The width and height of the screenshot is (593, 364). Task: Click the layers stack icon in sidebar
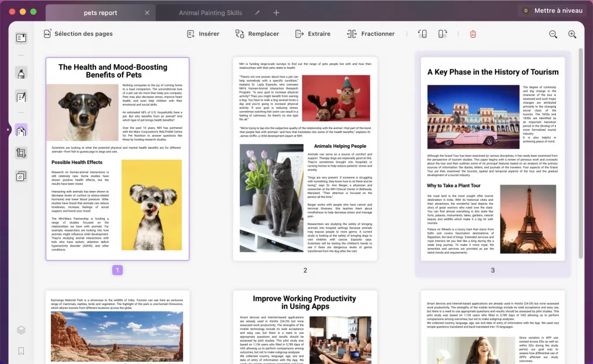[21, 330]
